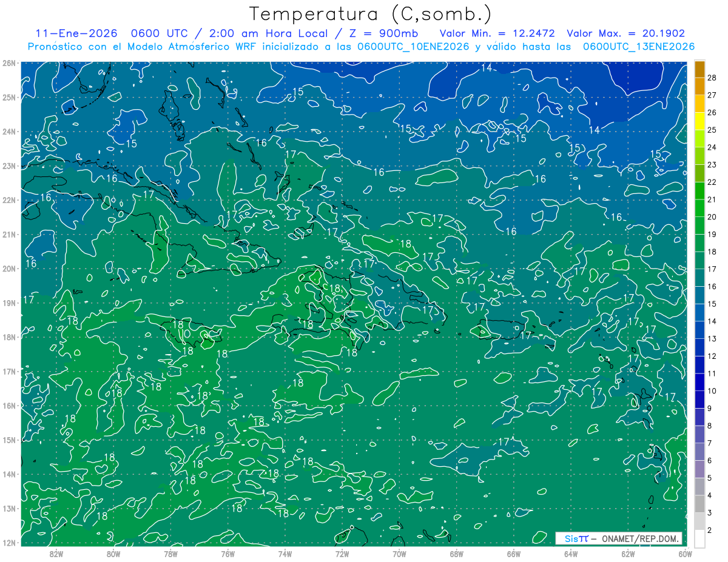Click the bright green swatch between 21 and 22
Image resolution: width=728 pixels, height=562 pixels.
click(699, 190)
